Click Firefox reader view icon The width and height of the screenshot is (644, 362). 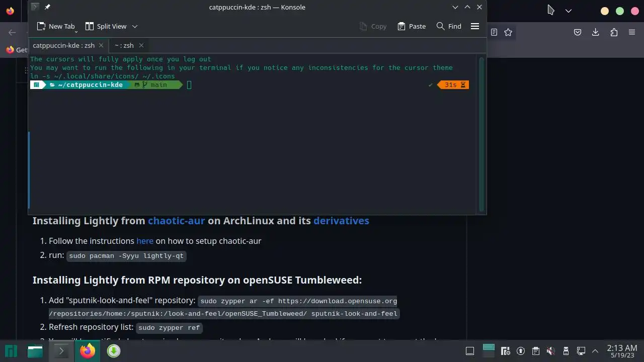494,32
